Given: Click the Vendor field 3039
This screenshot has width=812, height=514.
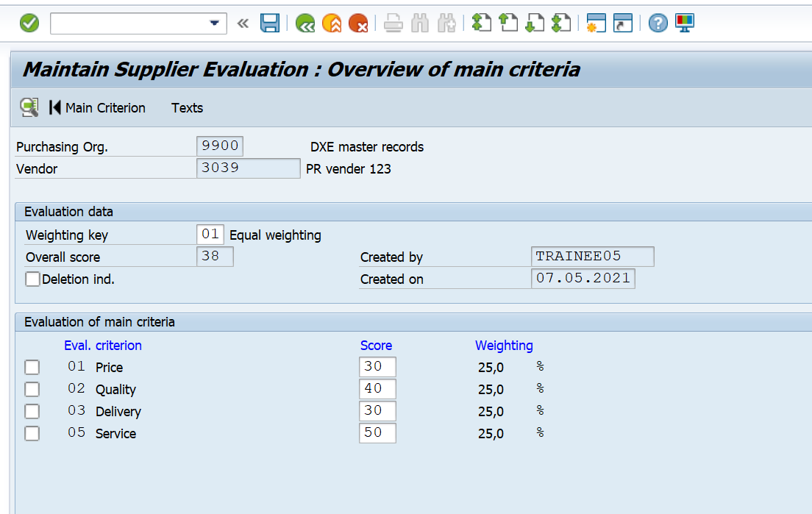Looking at the screenshot, I should (x=248, y=168).
